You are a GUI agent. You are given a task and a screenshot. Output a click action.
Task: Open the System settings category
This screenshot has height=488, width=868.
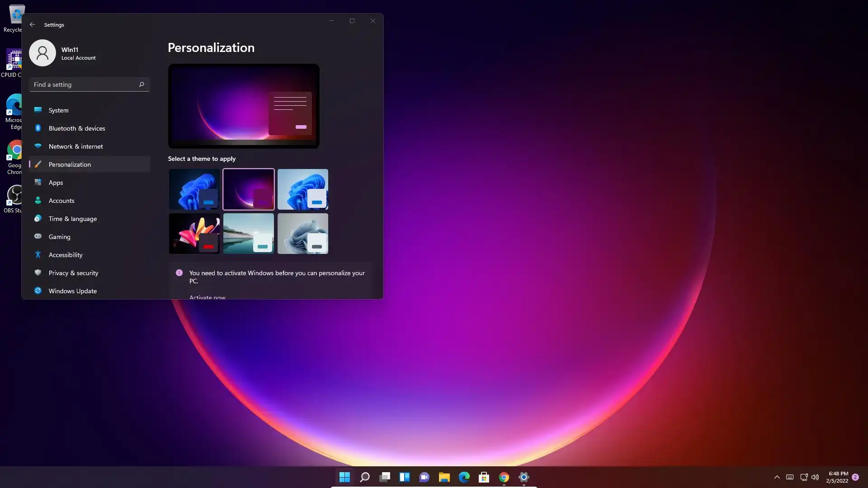tap(59, 110)
